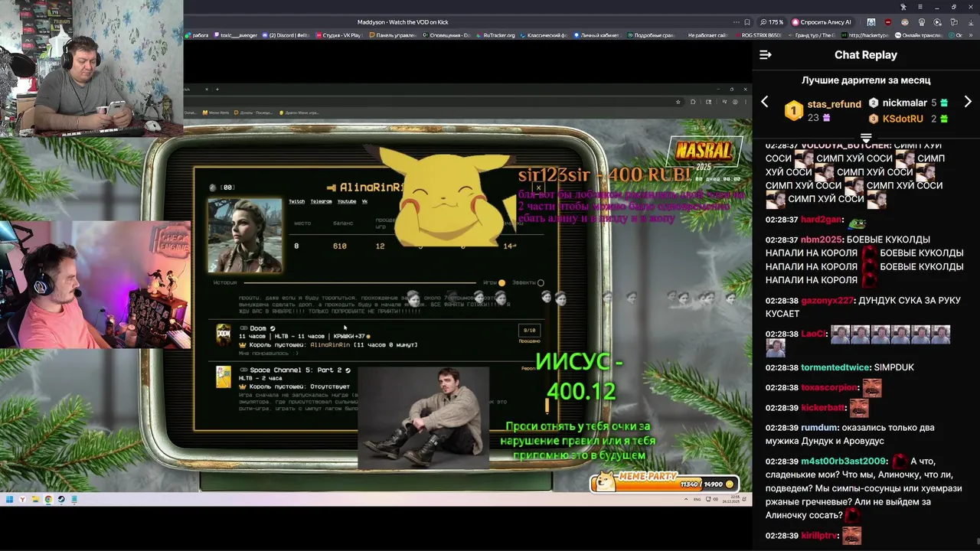The image size is (980, 551).
Task: Open the 'Классический' bookmark
Action: [x=544, y=35]
